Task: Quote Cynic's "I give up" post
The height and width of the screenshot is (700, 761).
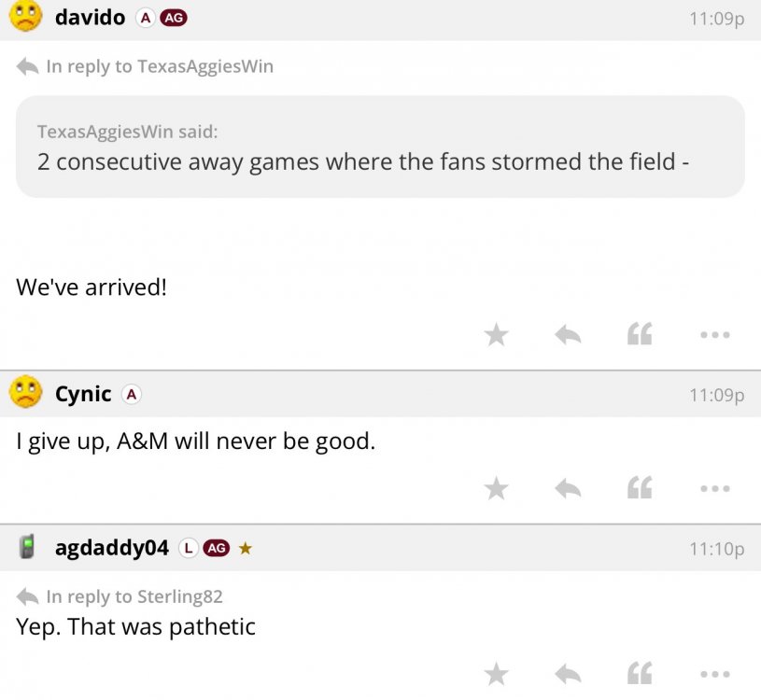Action: pyautogui.click(x=640, y=487)
